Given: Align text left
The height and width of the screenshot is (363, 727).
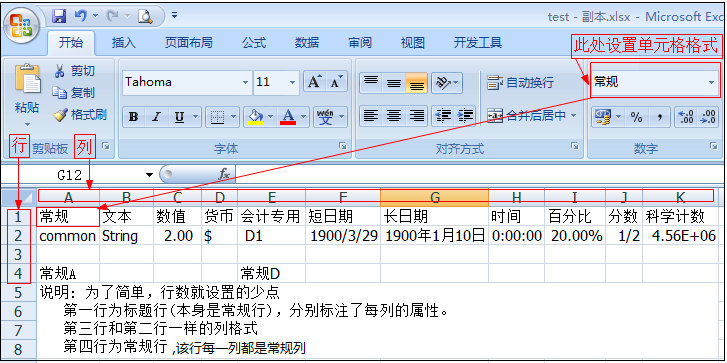Looking at the screenshot, I should pos(370,115).
